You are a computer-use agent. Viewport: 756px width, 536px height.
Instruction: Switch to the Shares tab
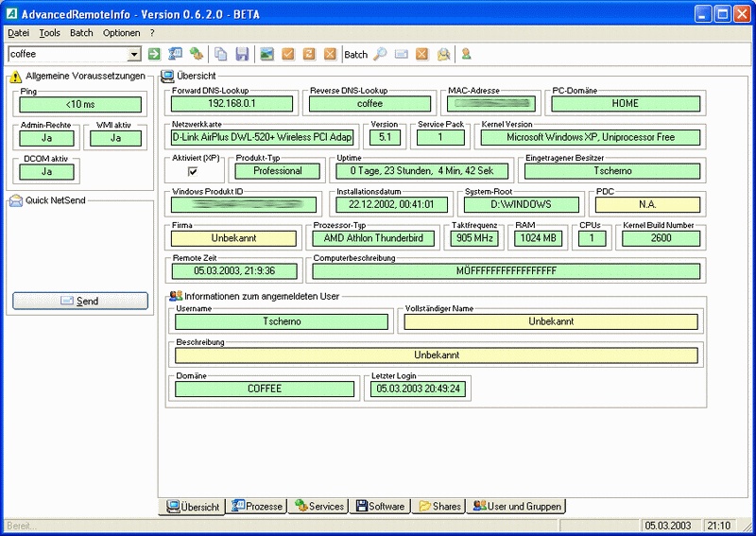[x=439, y=506]
